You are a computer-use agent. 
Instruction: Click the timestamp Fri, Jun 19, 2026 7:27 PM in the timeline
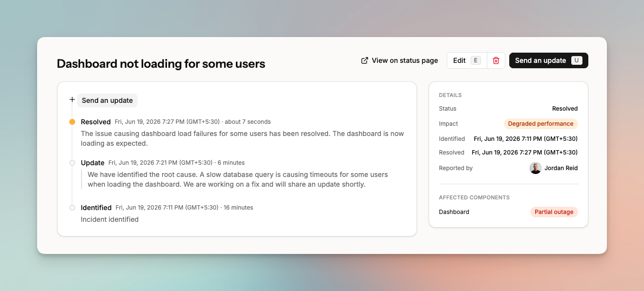(167, 122)
